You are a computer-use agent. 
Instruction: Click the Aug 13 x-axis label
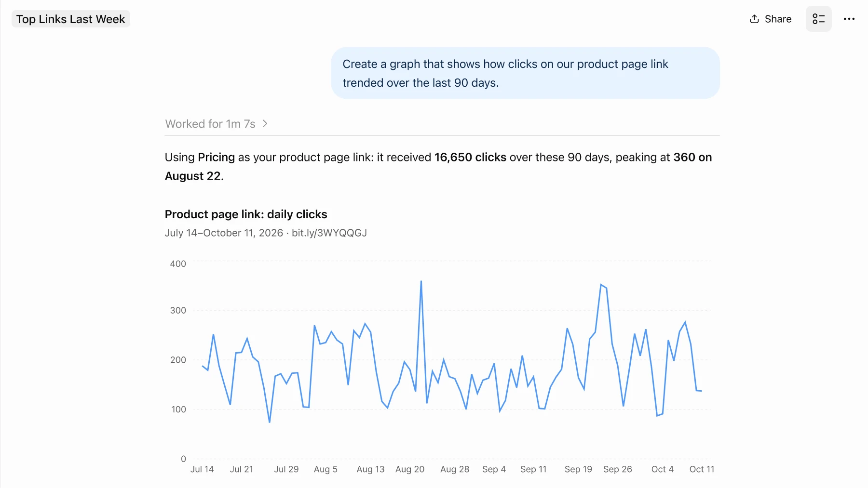point(370,469)
